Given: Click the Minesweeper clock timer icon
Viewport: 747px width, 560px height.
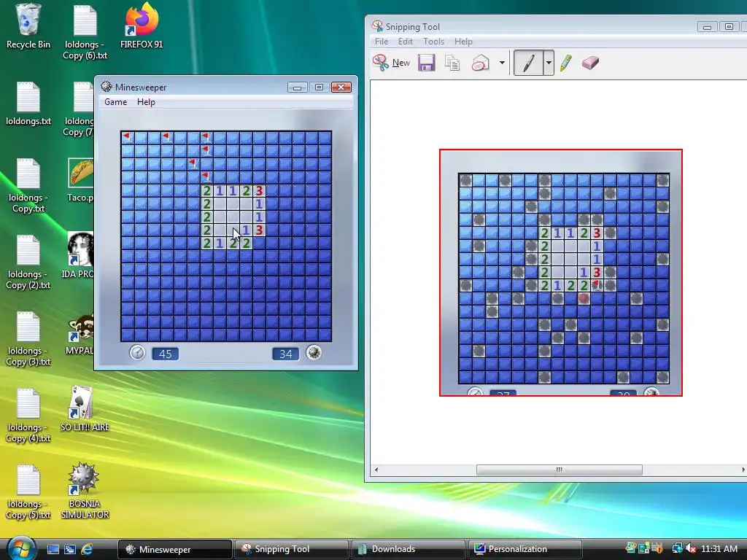Looking at the screenshot, I should [x=137, y=353].
